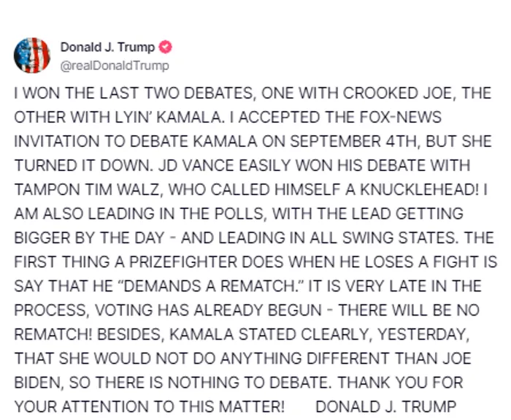511x420 pixels.
Task: Click "TAMPON TIM WALZ" in the post
Action: tap(86, 189)
